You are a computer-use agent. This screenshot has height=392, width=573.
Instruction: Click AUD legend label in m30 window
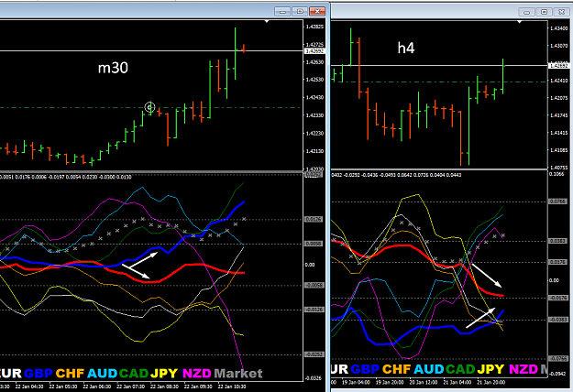coord(102,374)
